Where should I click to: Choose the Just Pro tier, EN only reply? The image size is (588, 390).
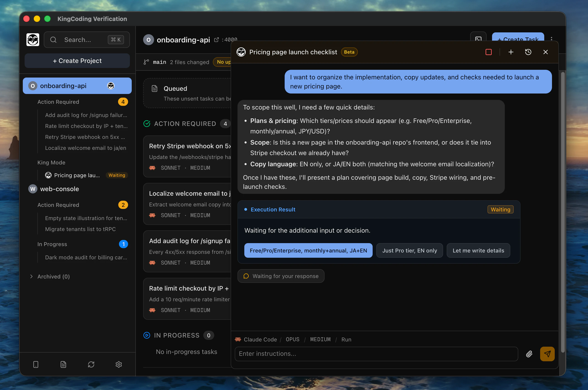(x=409, y=250)
